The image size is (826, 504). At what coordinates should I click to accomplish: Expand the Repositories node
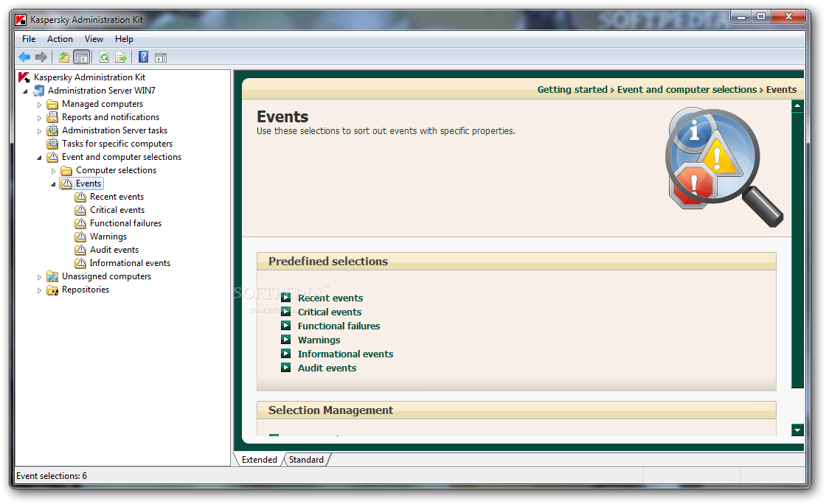click(39, 290)
